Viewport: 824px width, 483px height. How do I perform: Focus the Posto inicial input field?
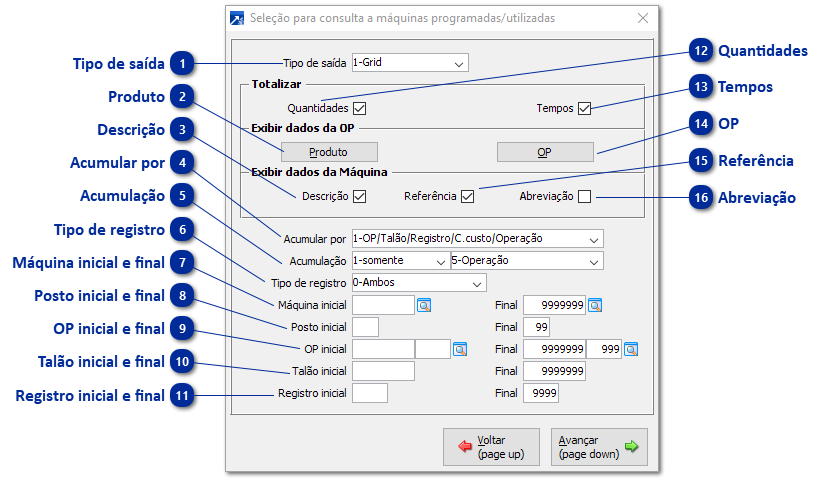tap(365, 327)
